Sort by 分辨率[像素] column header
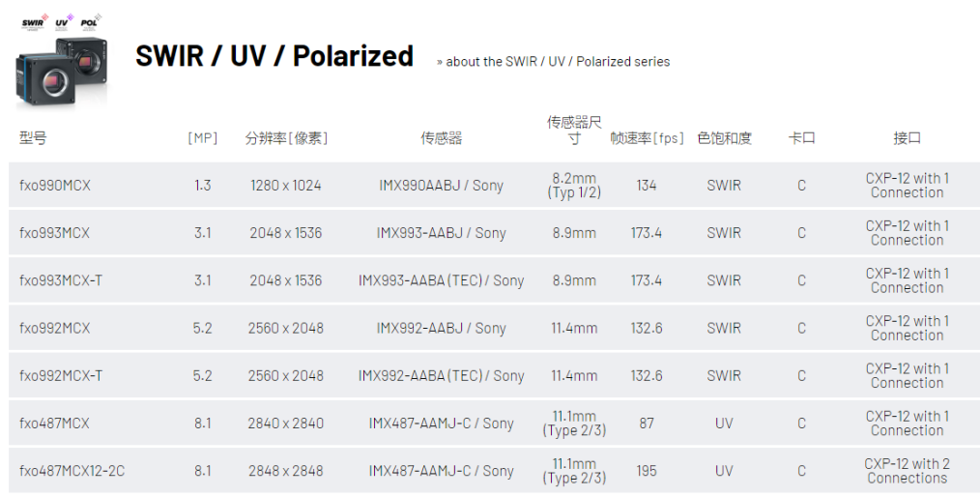Viewport: 980px width, 497px height. (286, 138)
